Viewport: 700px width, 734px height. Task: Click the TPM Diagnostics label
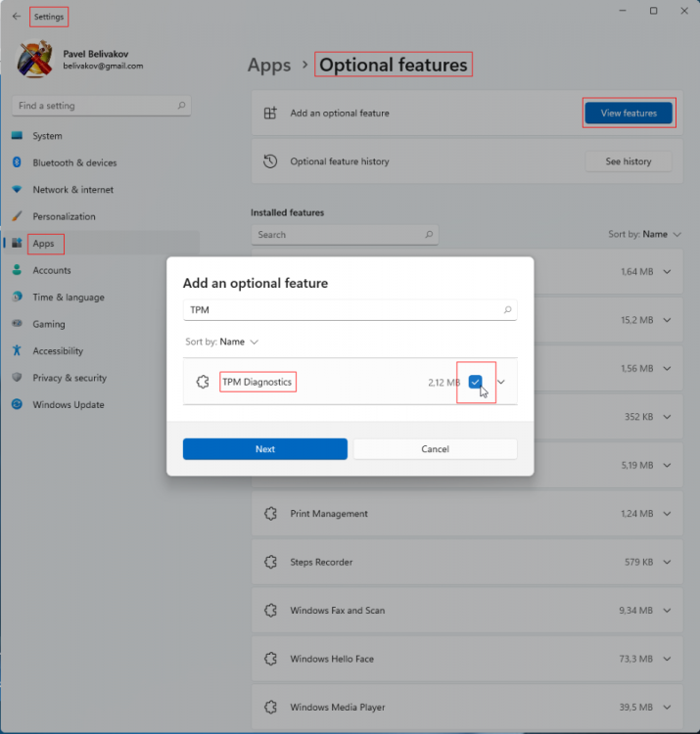click(x=257, y=382)
